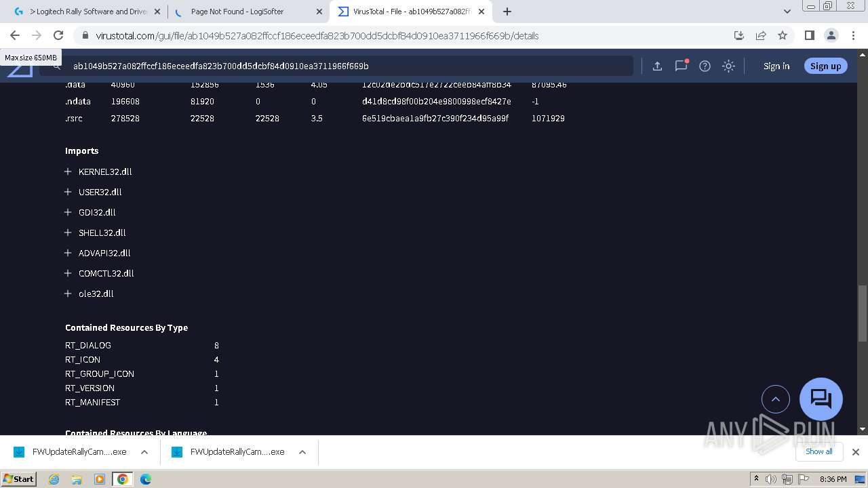The image size is (868, 488).
Task: Select .rsrc section MD5 hash text
Action: (435, 118)
